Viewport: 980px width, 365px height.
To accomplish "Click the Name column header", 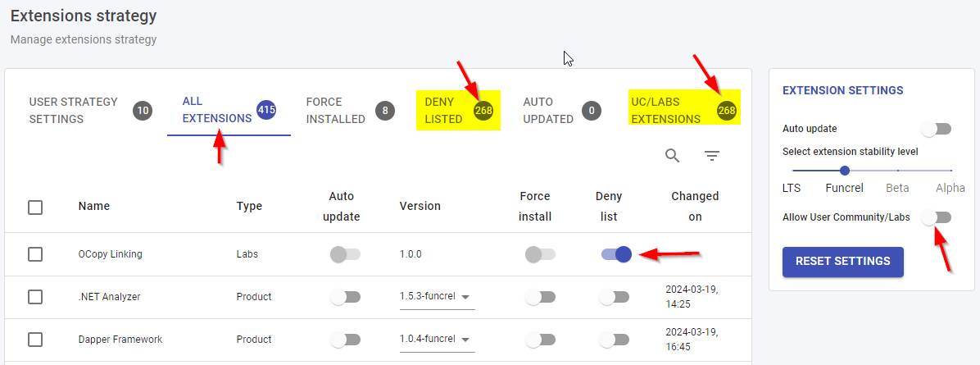I will (94, 206).
